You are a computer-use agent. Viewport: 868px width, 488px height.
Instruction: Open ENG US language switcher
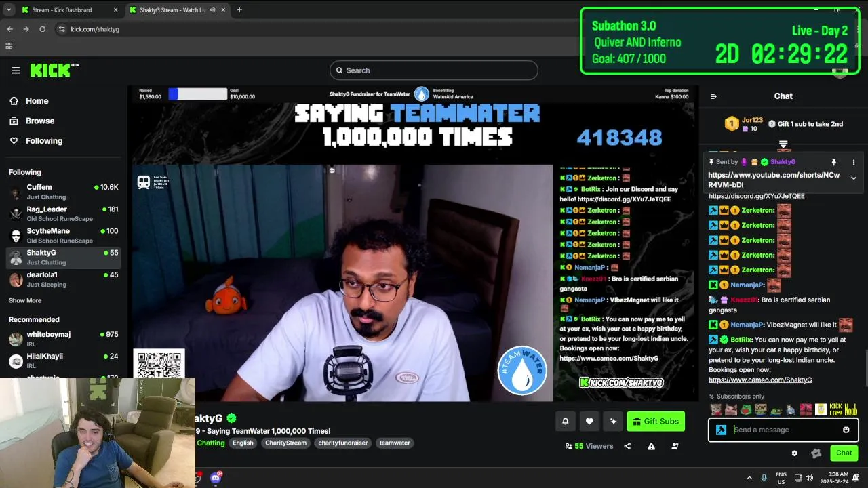tap(781, 478)
